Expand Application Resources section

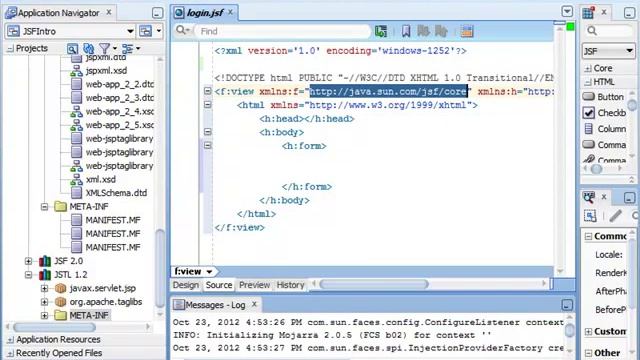pyautogui.click(x=11, y=340)
